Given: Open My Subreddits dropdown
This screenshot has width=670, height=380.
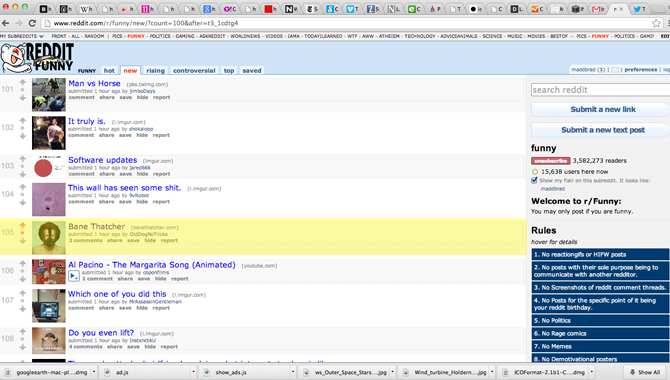Looking at the screenshot, I should (21, 36).
